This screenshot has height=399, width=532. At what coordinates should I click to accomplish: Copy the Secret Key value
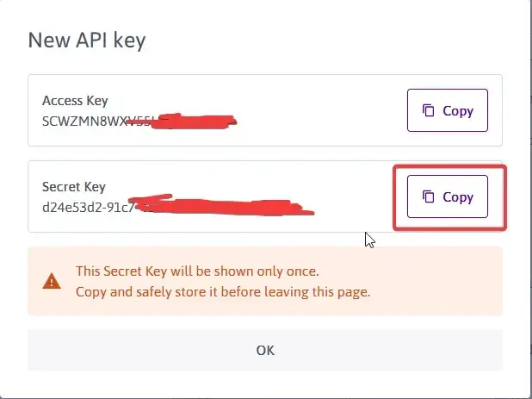coord(448,196)
